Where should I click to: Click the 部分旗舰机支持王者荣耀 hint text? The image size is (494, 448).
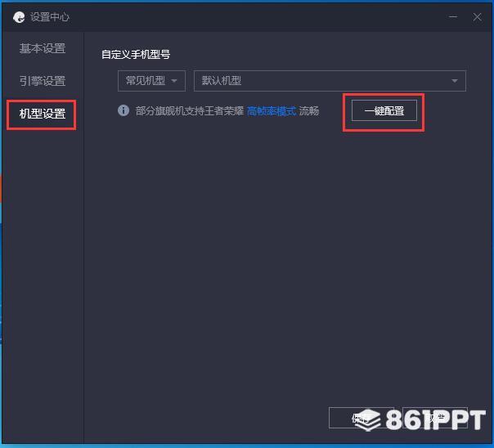coord(190,111)
